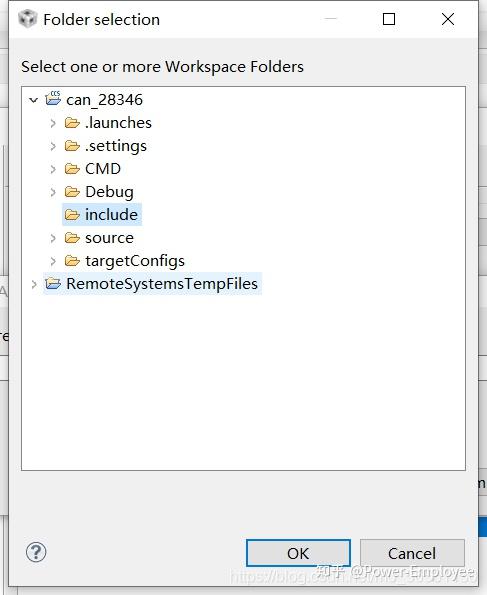
Task: Collapse the can_28346 project tree
Action: (x=34, y=100)
